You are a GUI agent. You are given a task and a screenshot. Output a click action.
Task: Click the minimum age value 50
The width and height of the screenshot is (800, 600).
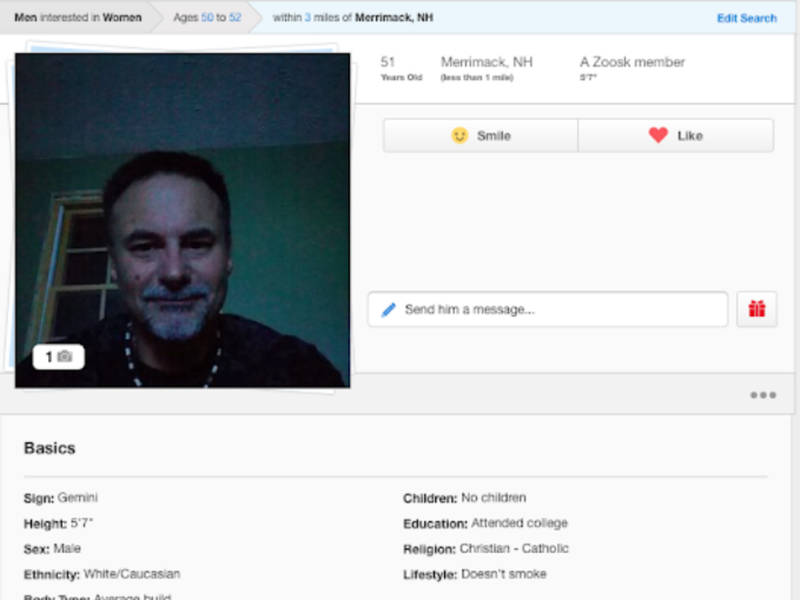207,18
